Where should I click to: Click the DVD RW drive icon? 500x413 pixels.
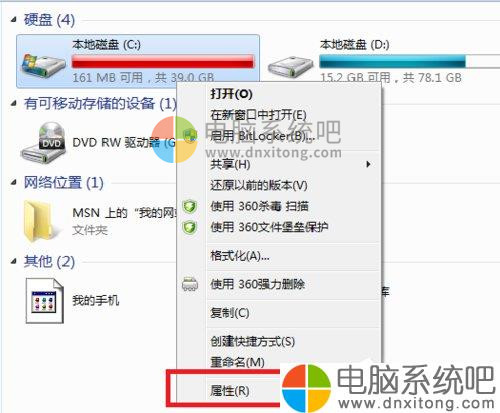(43, 143)
